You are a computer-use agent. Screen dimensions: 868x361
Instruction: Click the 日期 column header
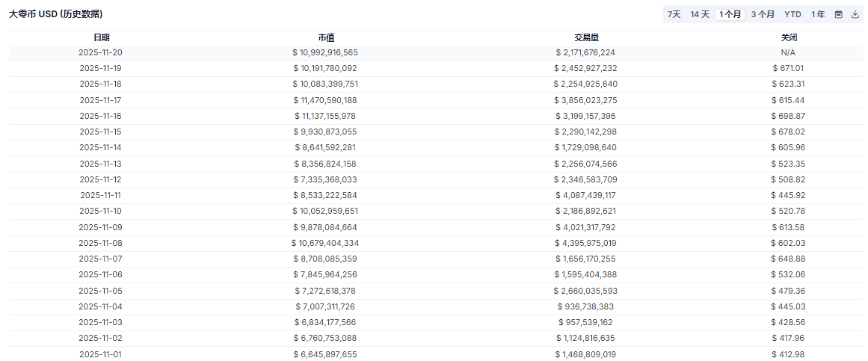coord(101,37)
